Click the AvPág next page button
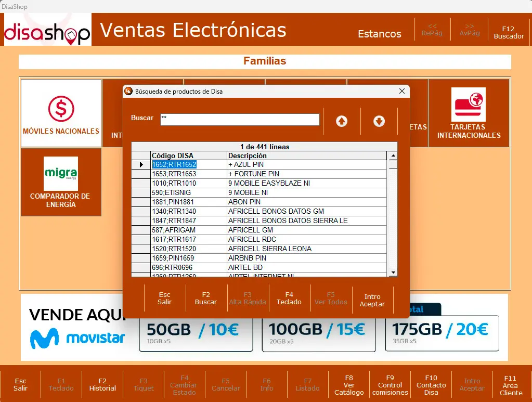Viewport: 532px width, 402px height. (470, 30)
